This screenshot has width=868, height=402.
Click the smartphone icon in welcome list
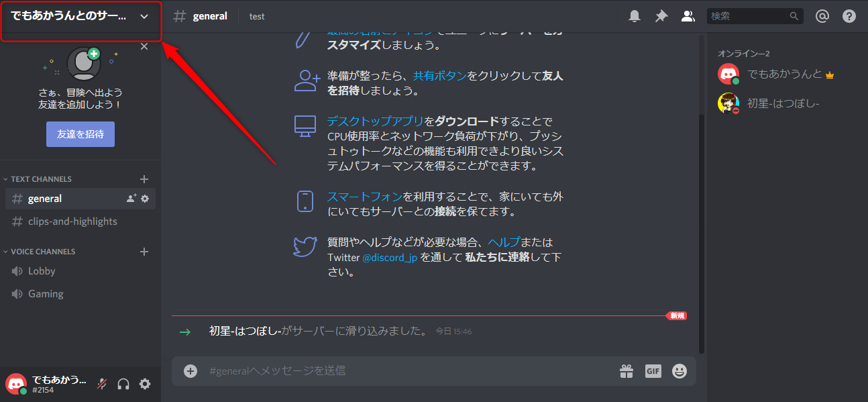(305, 201)
